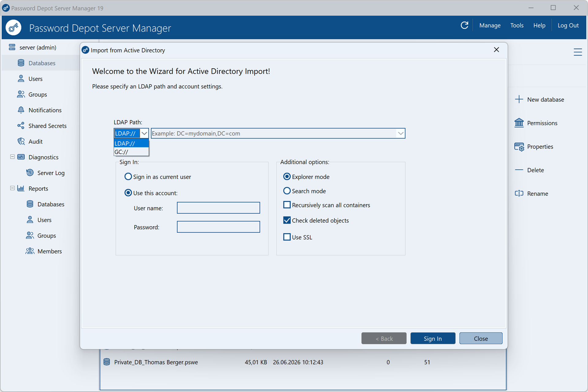The width and height of the screenshot is (588, 392).
Task: Select Sign in as current user
Action: point(128,176)
